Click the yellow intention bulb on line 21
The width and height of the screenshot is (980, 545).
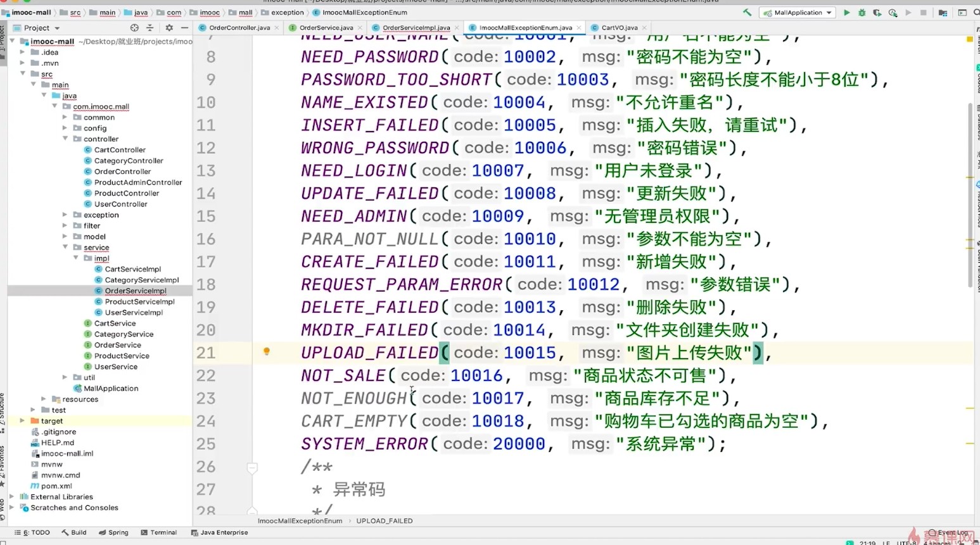(267, 352)
